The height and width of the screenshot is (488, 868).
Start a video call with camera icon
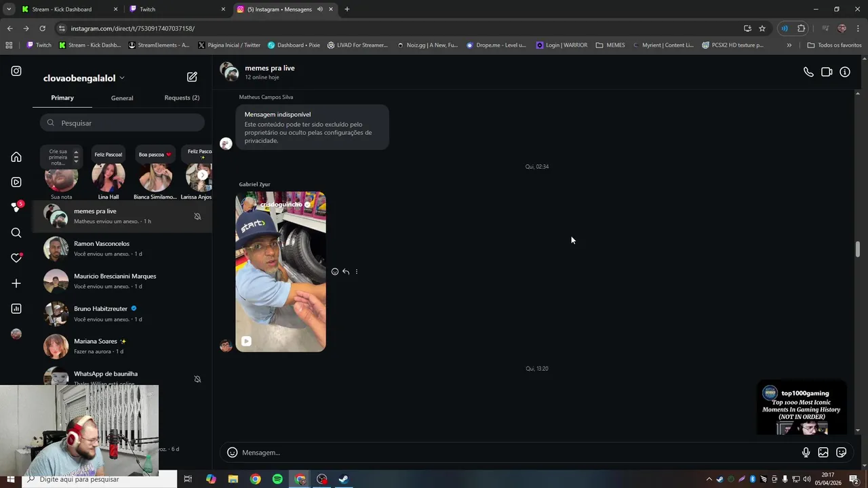pos(827,72)
